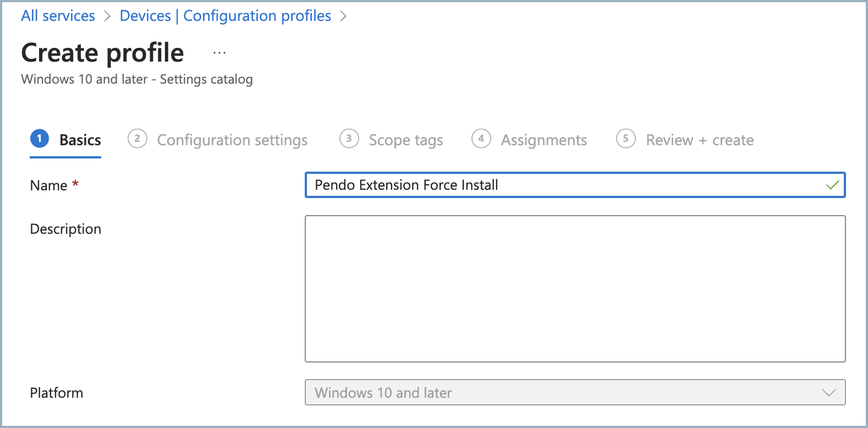868x428 pixels.
Task: Open the All services breadcrumb link
Action: (58, 16)
